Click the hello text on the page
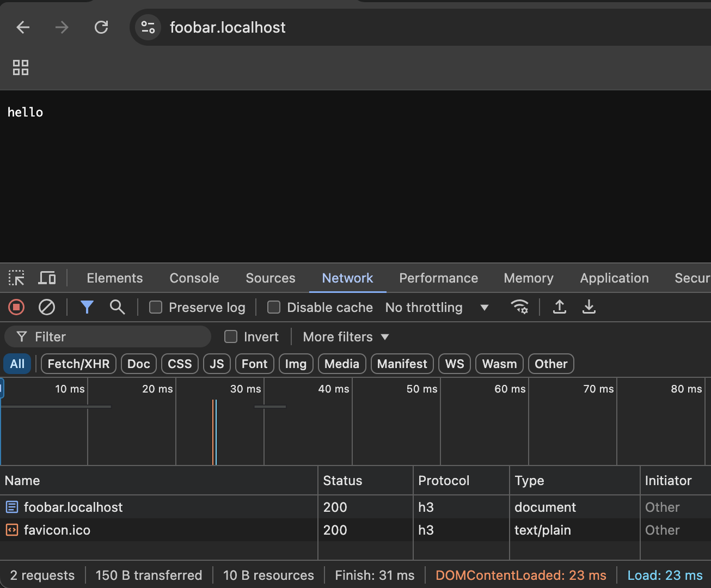 25,112
